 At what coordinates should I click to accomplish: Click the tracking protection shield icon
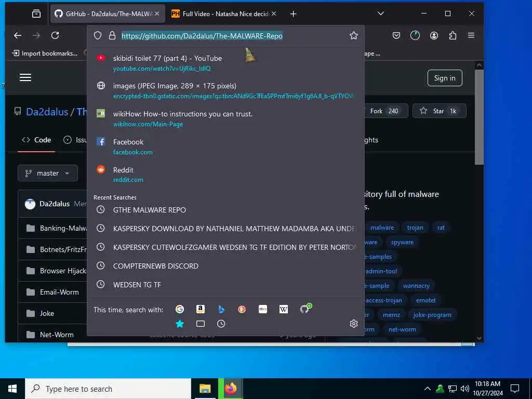pyautogui.click(x=98, y=36)
